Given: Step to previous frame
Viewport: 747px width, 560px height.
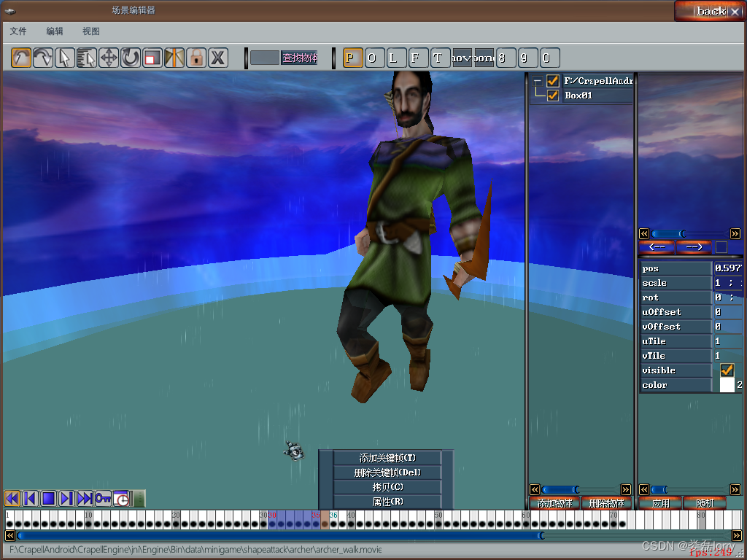Looking at the screenshot, I should pyautogui.click(x=30, y=499).
